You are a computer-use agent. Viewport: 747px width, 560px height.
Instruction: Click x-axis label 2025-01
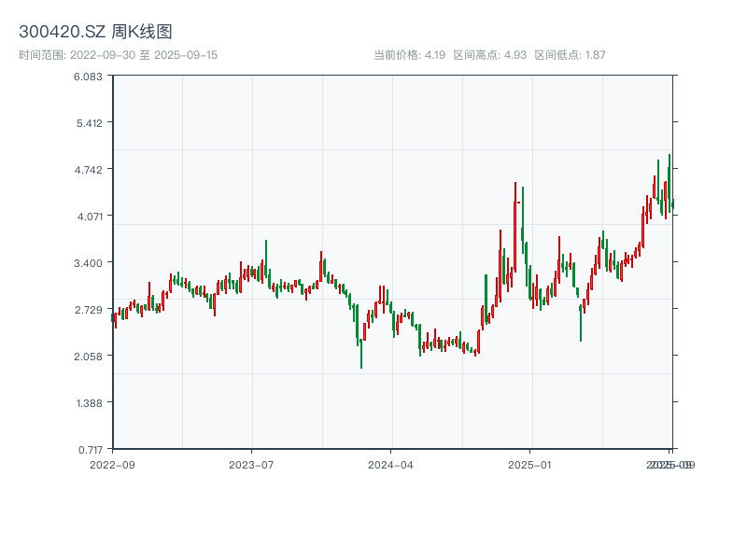pos(529,465)
